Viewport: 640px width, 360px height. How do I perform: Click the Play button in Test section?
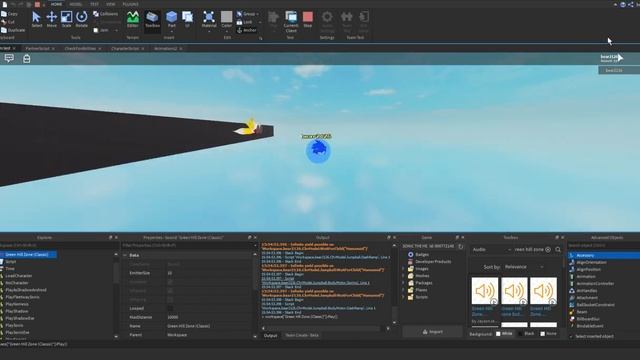click(273, 19)
